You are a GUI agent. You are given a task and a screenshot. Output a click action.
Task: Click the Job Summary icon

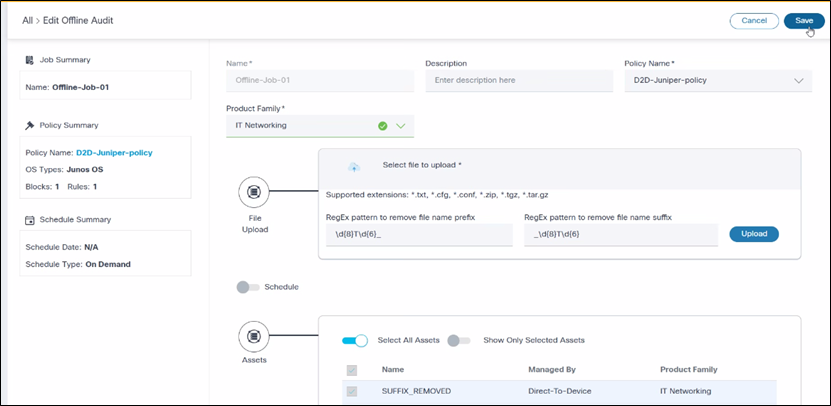pyautogui.click(x=30, y=60)
